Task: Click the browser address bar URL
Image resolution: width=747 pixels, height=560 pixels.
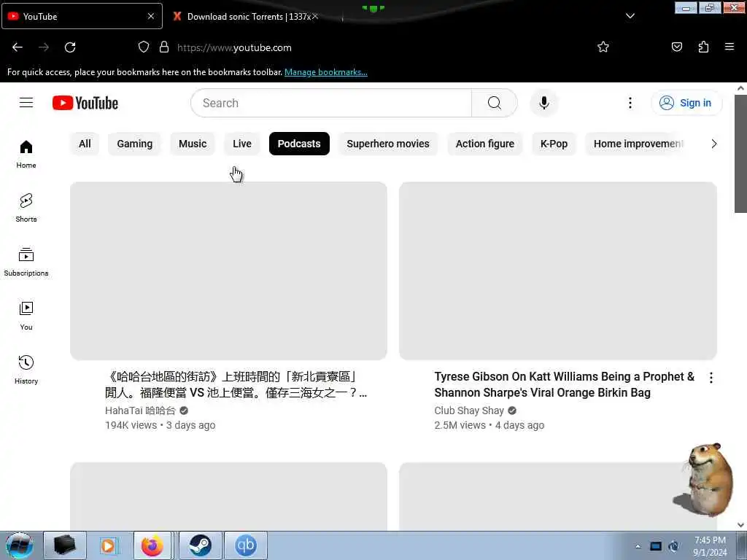Action: click(234, 47)
